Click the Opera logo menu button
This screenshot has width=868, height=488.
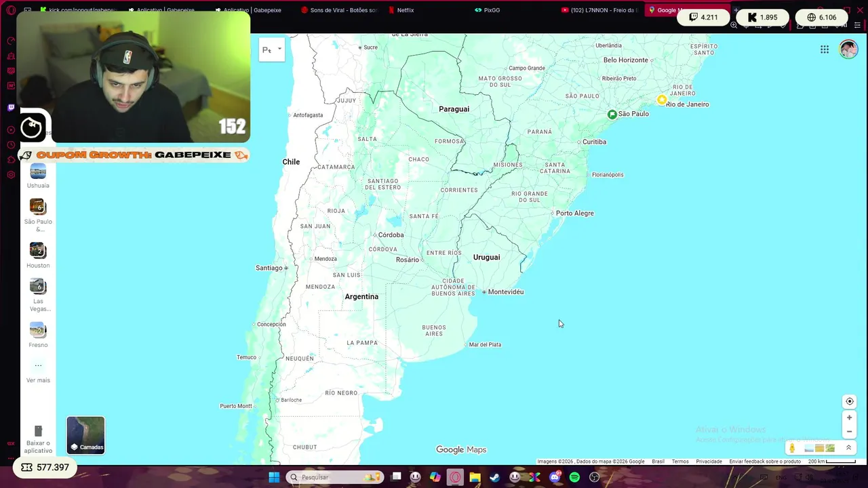coord(11,10)
